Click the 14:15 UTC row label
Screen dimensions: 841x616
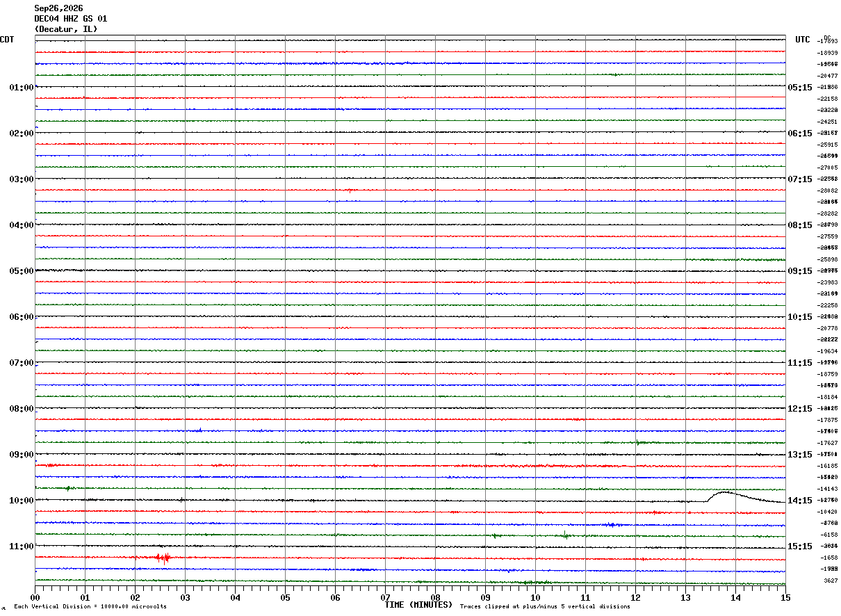[x=799, y=501]
